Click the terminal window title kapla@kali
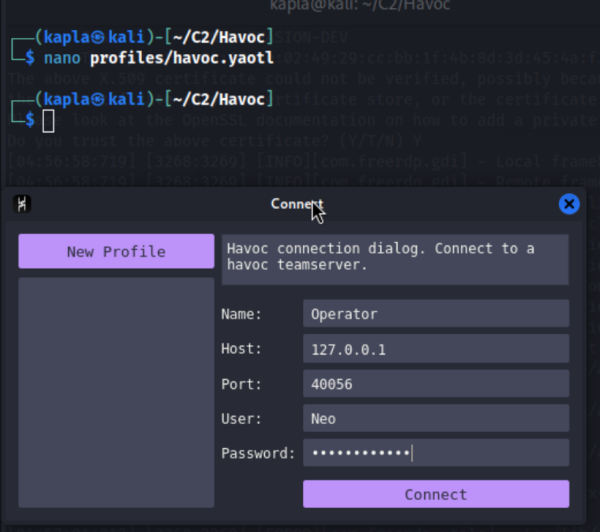 click(360, 5)
